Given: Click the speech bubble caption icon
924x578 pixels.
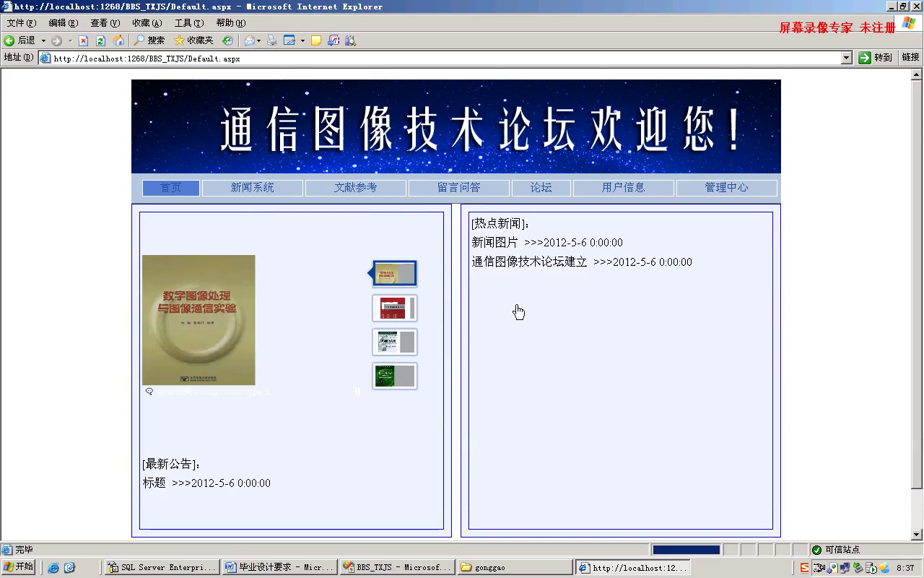Looking at the screenshot, I should 149,392.
